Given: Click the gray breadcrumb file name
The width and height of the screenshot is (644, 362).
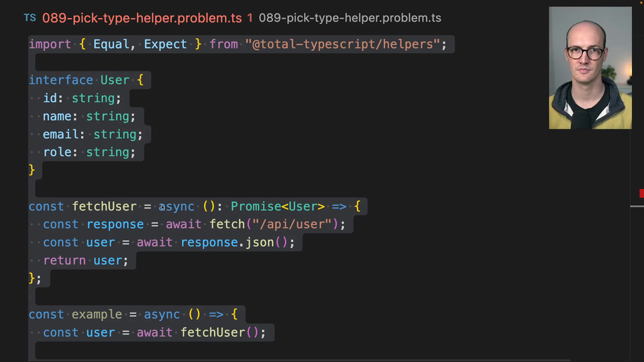Looking at the screenshot, I should (x=350, y=18).
